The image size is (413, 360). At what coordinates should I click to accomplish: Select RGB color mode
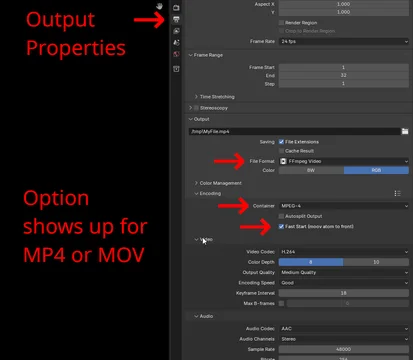click(x=376, y=170)
